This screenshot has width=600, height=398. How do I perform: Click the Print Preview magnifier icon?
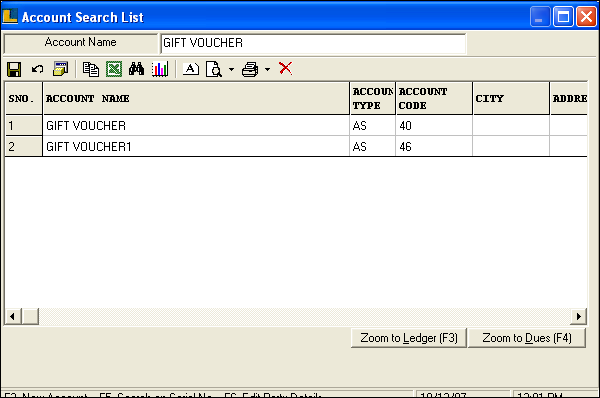click(x=214, y=69)
